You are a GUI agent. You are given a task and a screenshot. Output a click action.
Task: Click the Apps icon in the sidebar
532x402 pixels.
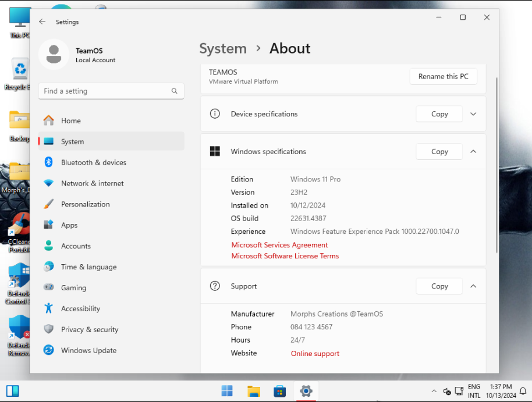point(48,225)
